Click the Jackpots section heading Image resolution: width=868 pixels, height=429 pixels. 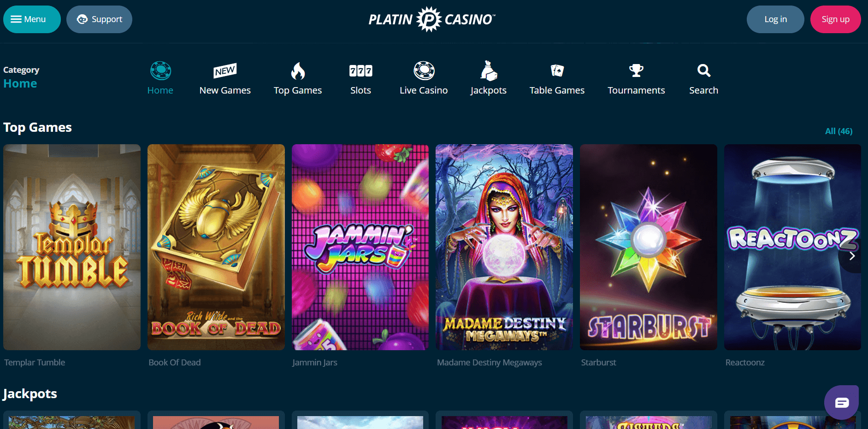[x=30, y=394]
